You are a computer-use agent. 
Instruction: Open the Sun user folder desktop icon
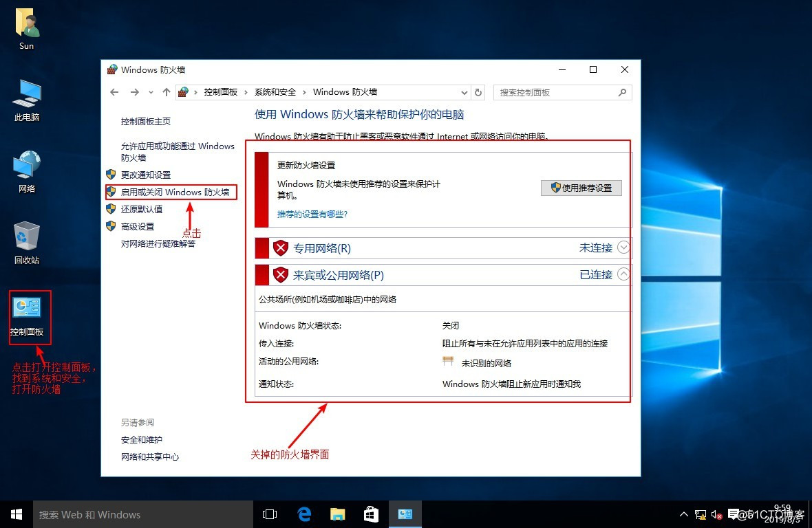pyautogui.click(x=27, y=30)
